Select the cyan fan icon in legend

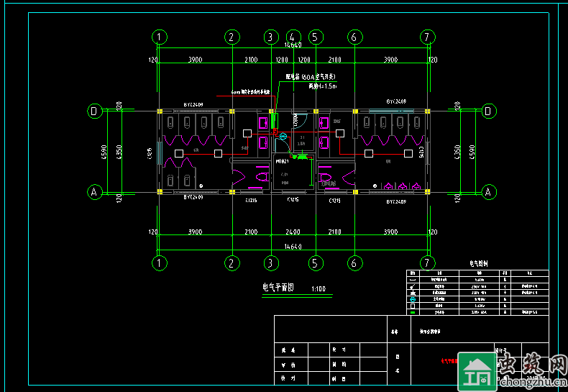coord(413,298)
